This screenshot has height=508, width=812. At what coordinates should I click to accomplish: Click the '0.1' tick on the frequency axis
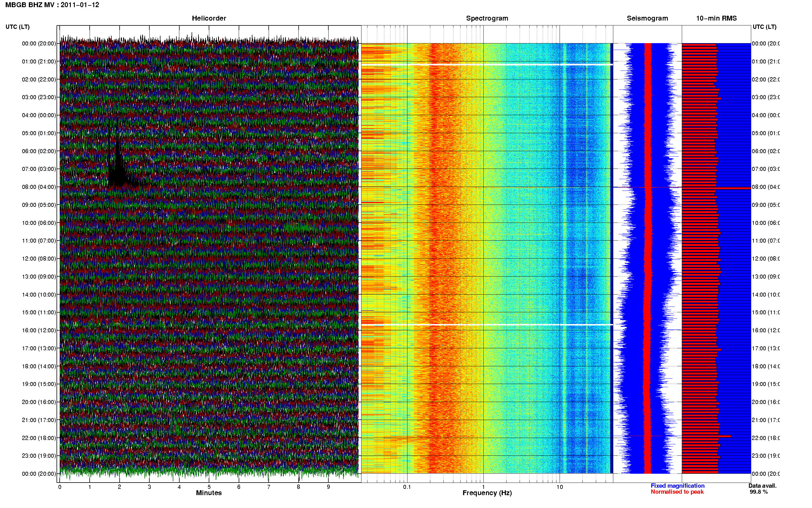point(407,487)
